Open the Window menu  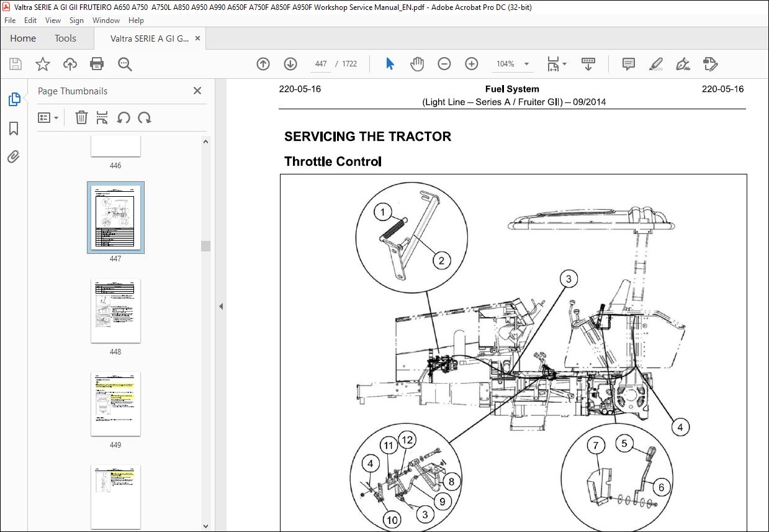tap(106, 20)
